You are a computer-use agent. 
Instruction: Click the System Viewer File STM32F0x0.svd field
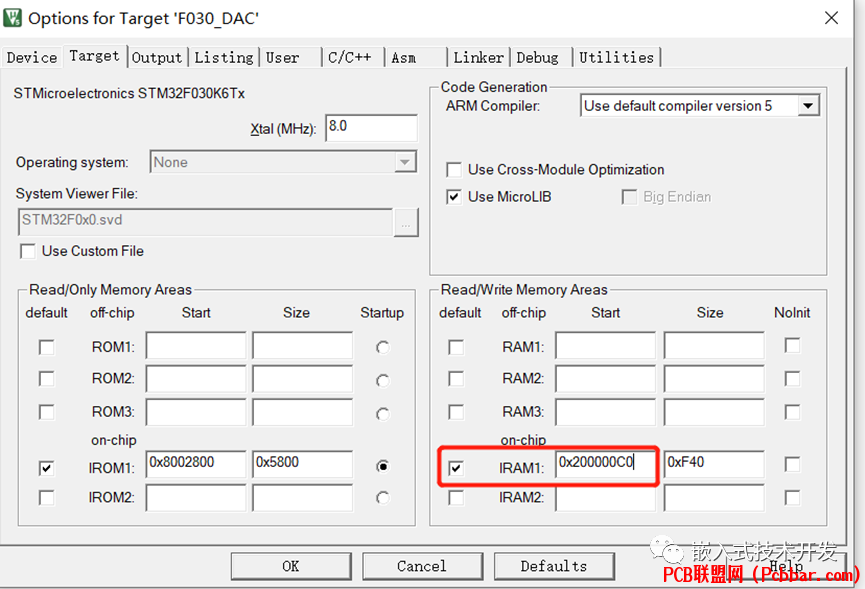(x=205, y=222)
